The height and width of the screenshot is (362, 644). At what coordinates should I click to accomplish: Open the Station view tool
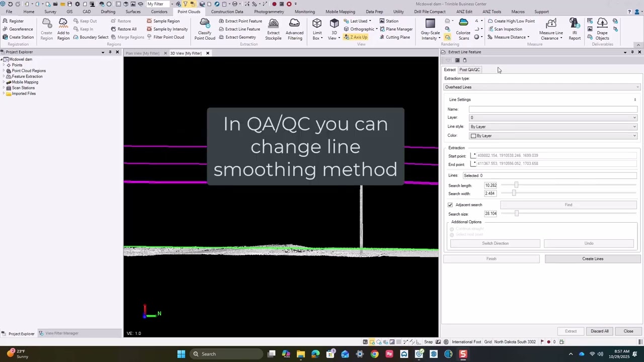[x=388, y=21]
